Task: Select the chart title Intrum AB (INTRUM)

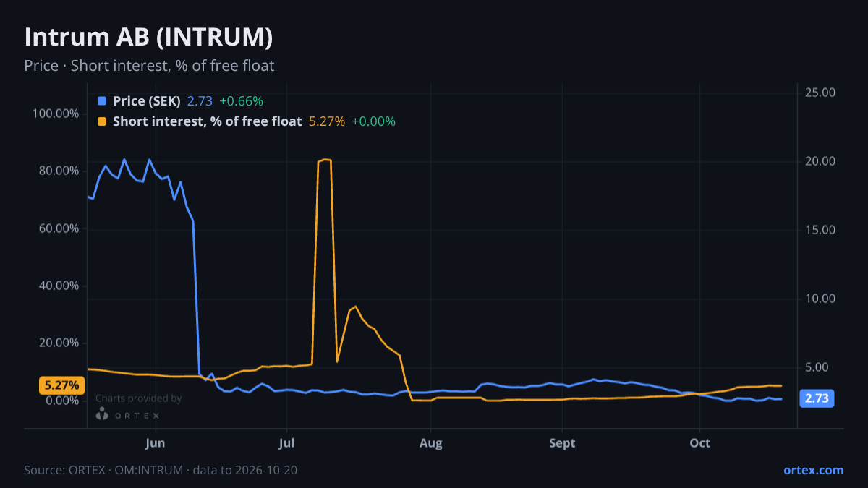Action: coord(148,38)
